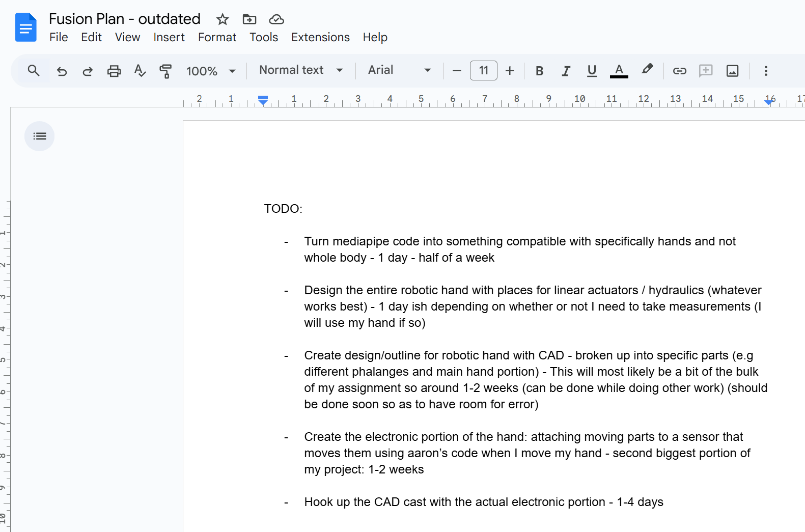Open the Format menu
This screenshot has width=805, height=532.
[217, 37]
